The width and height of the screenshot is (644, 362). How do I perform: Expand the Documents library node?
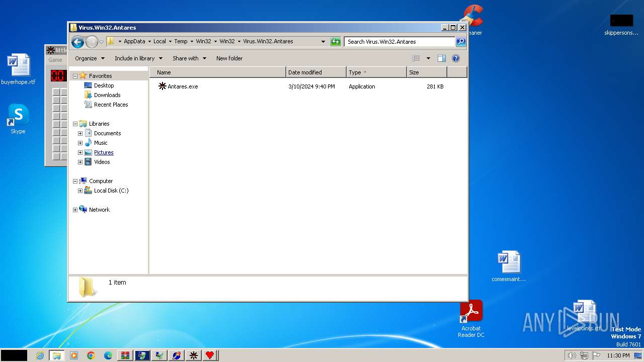point(80,133)
